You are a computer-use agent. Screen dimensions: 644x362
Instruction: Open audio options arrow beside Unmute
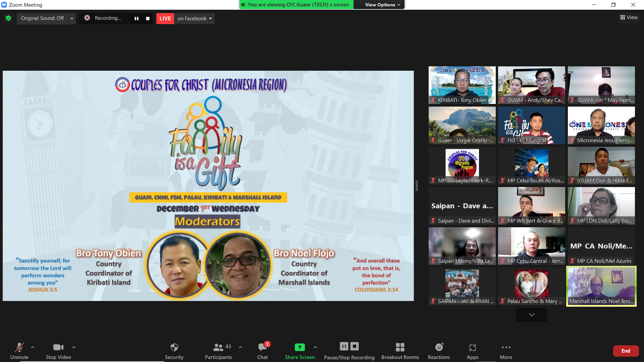pos(33,347)
